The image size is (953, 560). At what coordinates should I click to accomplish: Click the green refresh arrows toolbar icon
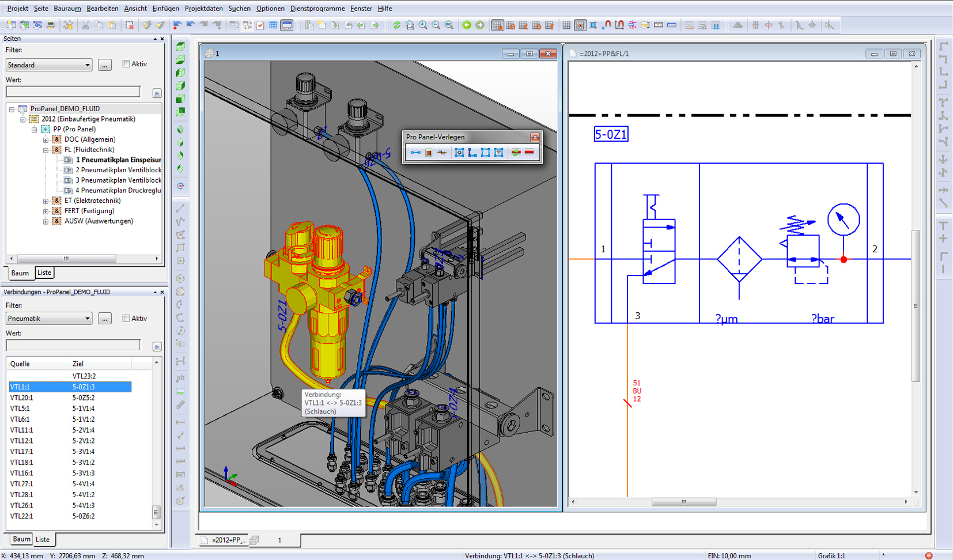[x=396, y=25]
